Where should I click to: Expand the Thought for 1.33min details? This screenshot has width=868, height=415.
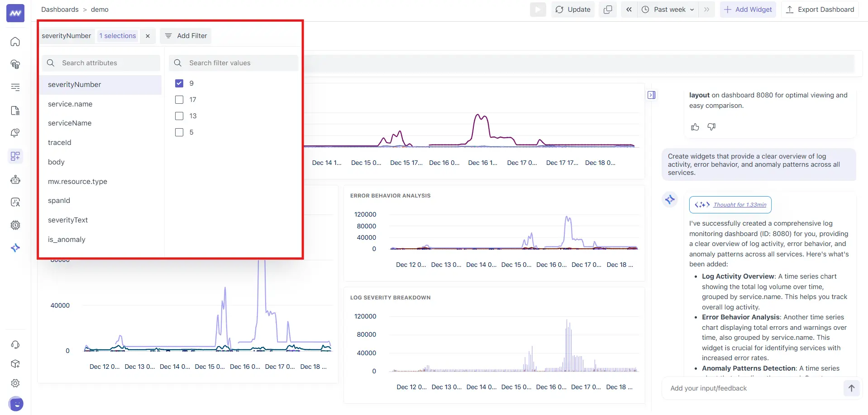pyautogui.click(x=739, y=205)
